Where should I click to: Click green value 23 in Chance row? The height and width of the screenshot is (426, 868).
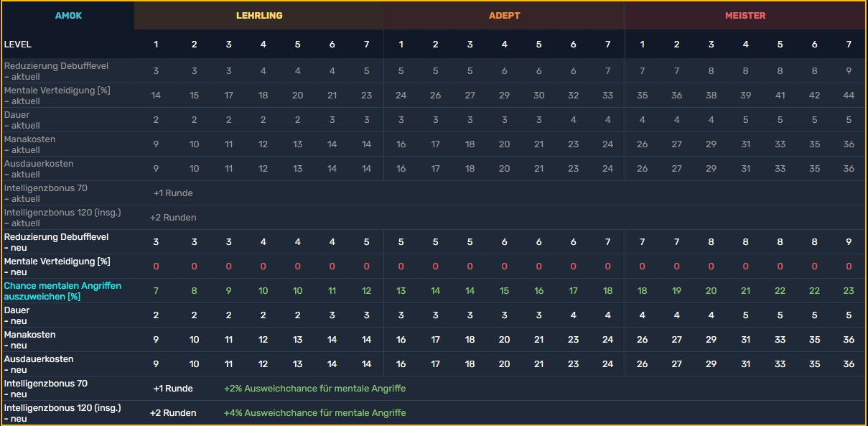[849, 290]
